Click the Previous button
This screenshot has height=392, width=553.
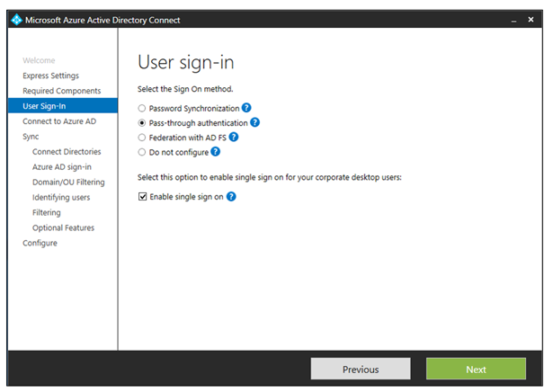[361, 370]
